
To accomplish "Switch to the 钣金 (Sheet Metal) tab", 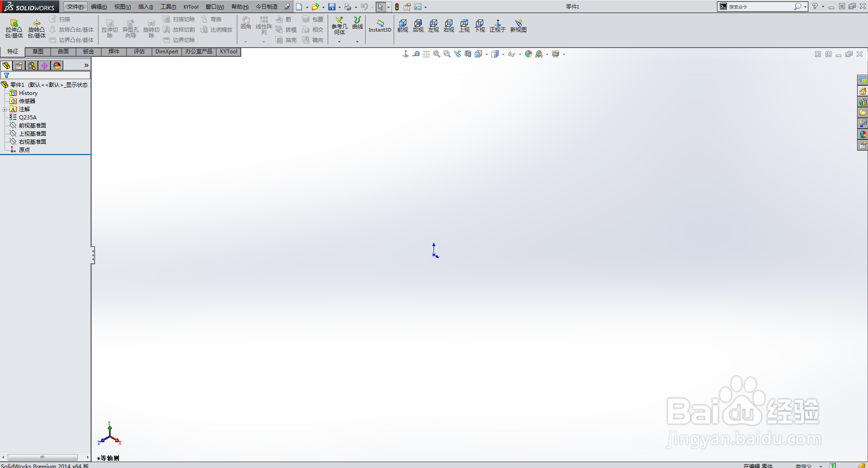I will (x=89, y=52).
